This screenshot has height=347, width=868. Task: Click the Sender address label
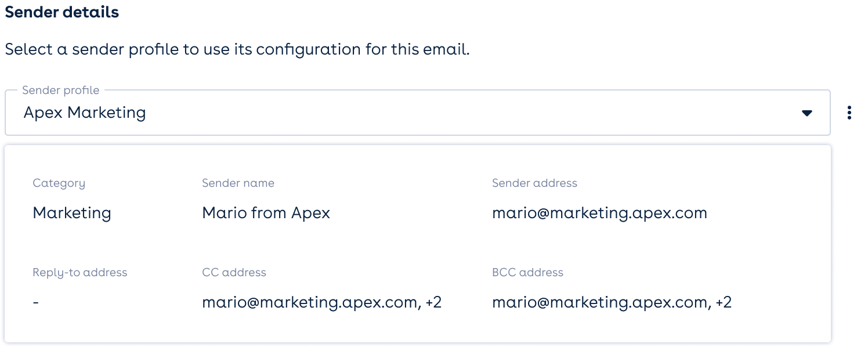pyautogui.click(x=534, y=183)
